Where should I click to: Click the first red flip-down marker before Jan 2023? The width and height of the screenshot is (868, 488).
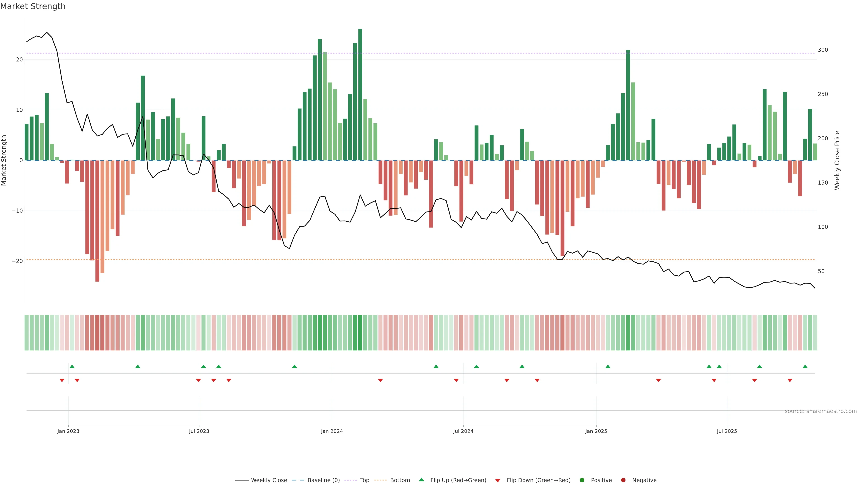[x=62, y=380]
